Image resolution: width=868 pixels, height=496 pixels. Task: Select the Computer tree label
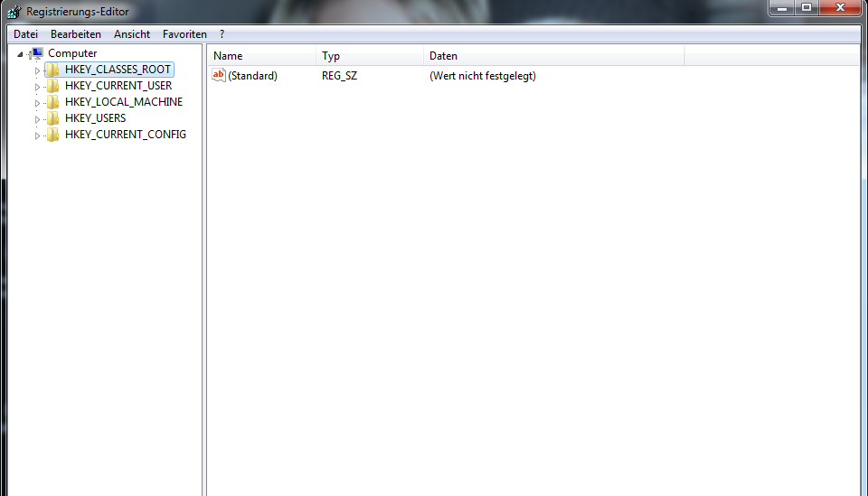click(x=72, y=53)
